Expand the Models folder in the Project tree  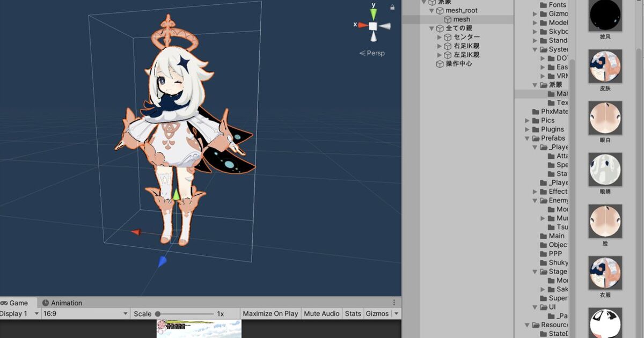coord(535,23)
